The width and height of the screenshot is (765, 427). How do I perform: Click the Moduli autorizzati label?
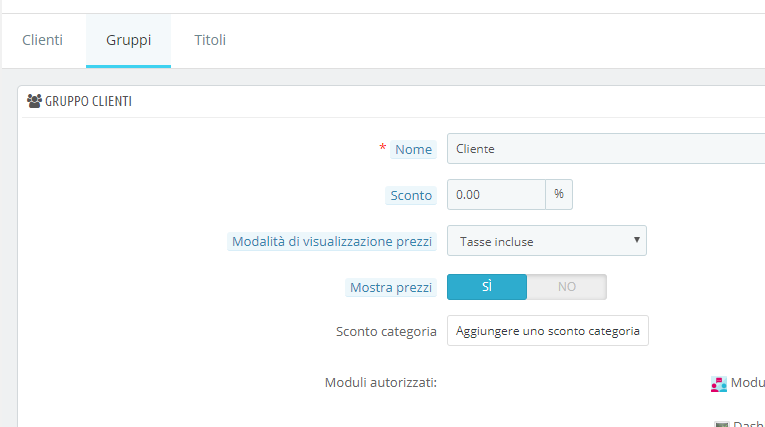[381, 383]
